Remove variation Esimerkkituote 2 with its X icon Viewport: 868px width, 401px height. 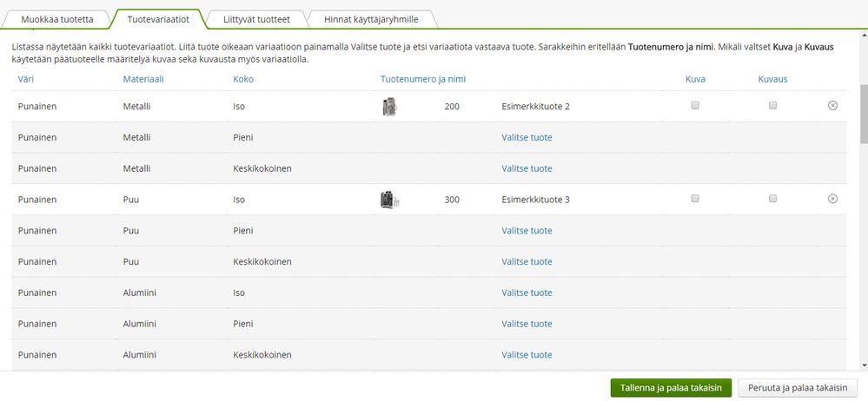point(832,105)
